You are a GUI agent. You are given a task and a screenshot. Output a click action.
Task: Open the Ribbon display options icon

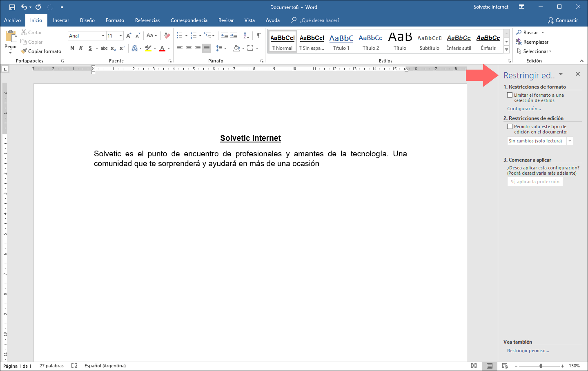click(521, 7)
